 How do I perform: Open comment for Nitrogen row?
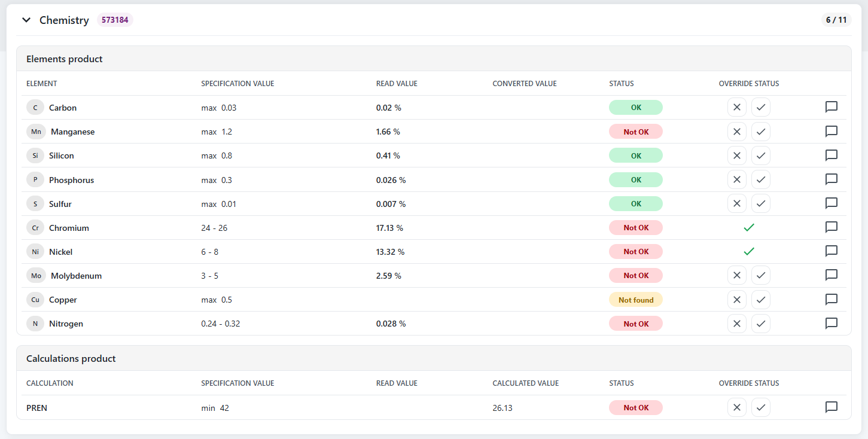[831, 323]
